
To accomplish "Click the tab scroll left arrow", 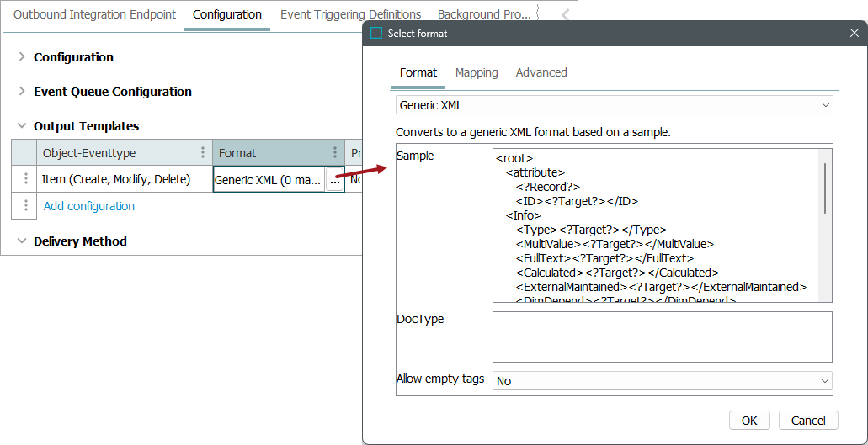I will pyautogui.click(x=565, y=15).
